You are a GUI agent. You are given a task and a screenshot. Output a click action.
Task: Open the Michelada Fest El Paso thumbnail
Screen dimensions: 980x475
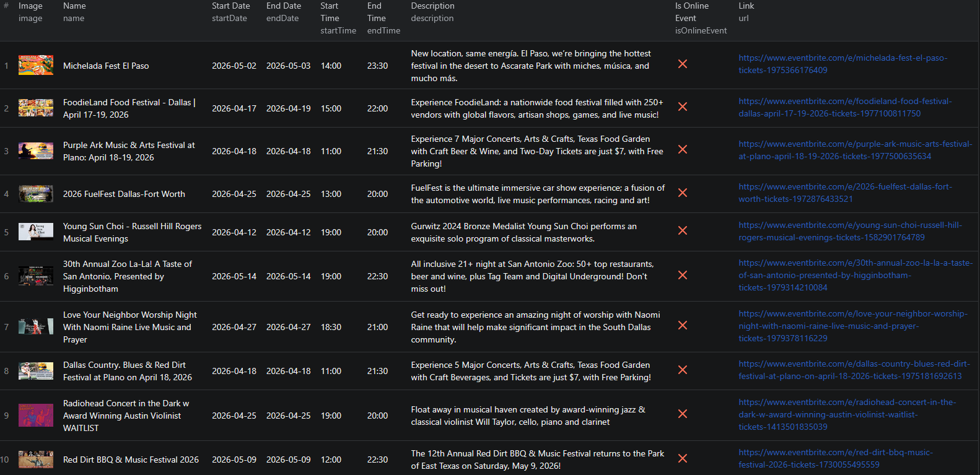pyautogui.click(x=36, y=66)
